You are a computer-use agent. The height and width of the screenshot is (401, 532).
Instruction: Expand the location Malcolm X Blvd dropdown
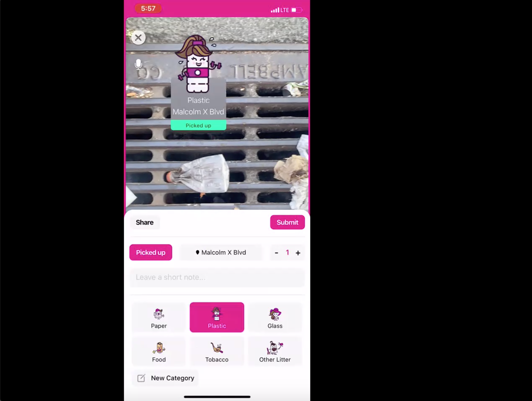[220, 252]
